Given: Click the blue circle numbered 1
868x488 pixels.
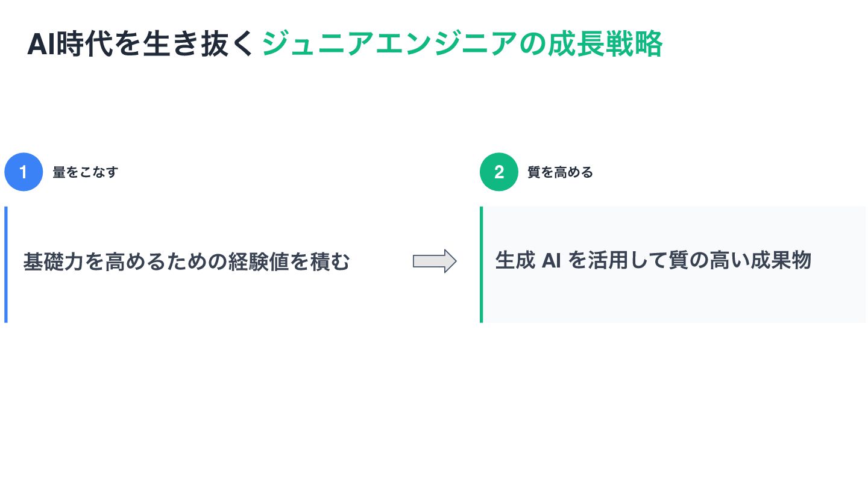Looking at the screenshot, I should pyautogui.click(x=24, y=172).
